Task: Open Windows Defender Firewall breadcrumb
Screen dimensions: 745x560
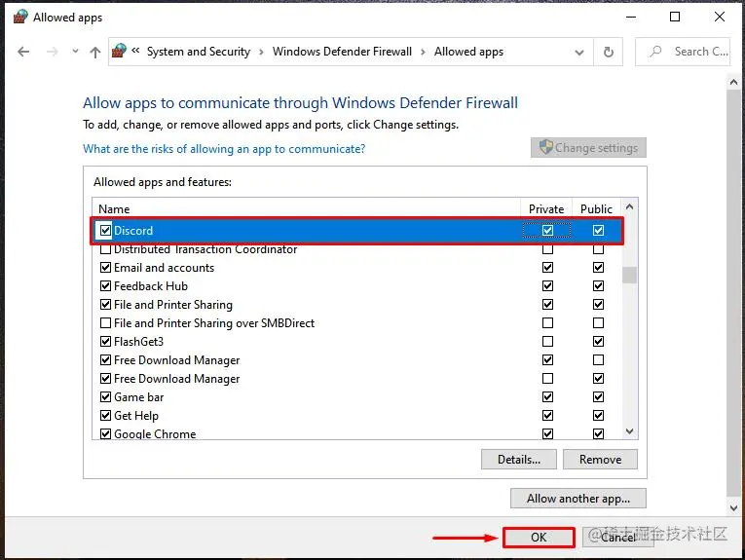Action: point(342,52)
